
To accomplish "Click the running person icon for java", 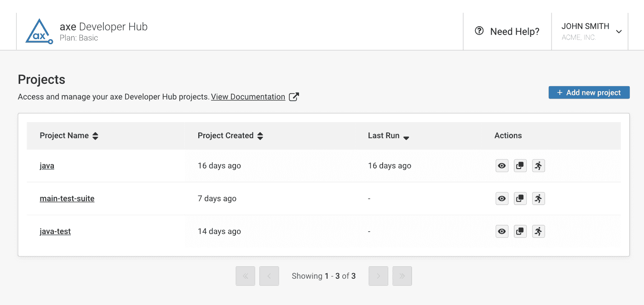I will (538, 166).
